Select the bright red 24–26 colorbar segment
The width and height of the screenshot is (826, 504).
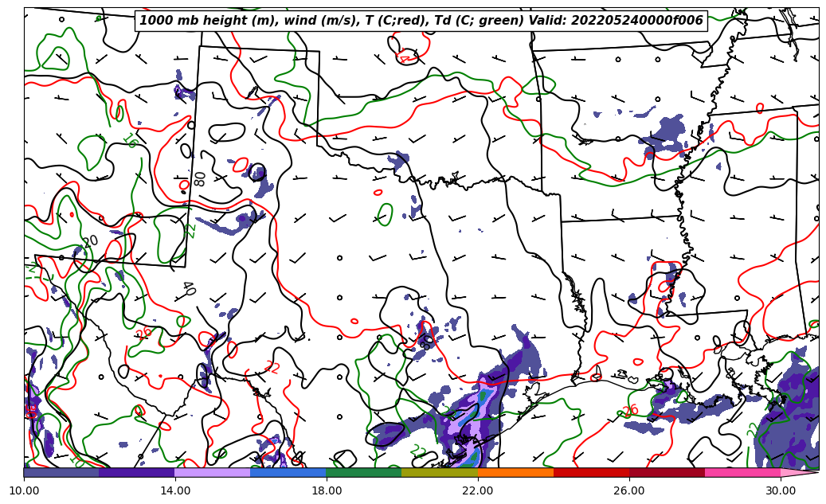pyautogui.click(x=591, y=472)
